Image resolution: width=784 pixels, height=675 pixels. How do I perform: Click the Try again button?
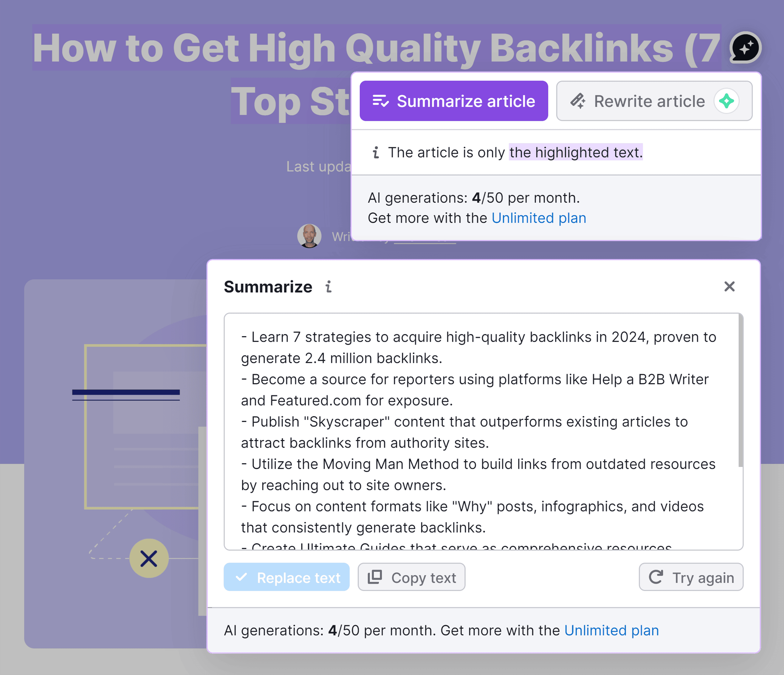point(691,578)
